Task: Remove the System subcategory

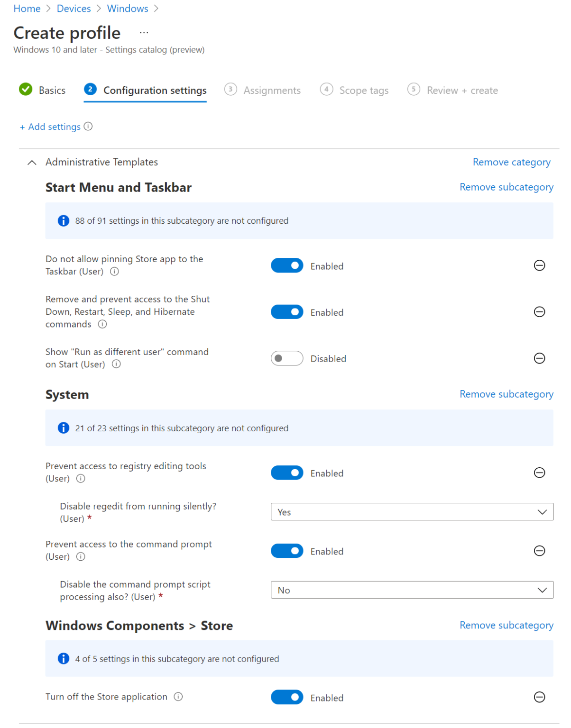Action: 507,394
